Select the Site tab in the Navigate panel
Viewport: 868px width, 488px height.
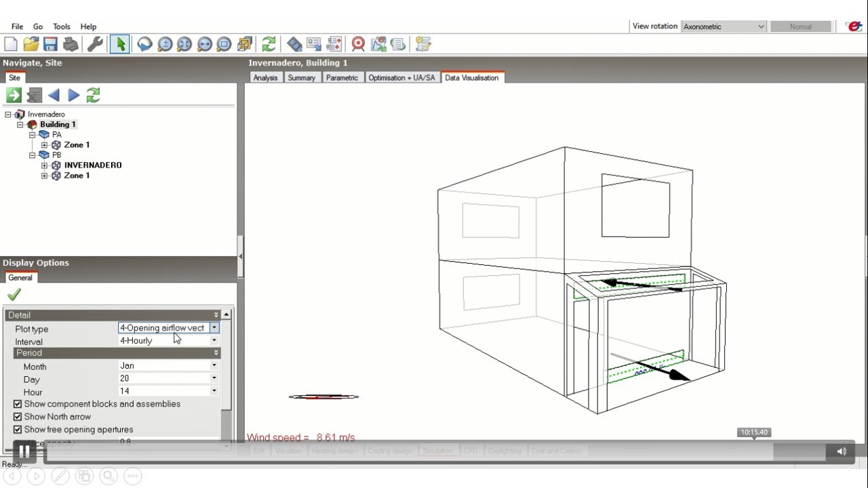pyautogui.click(x=14, y=78)
